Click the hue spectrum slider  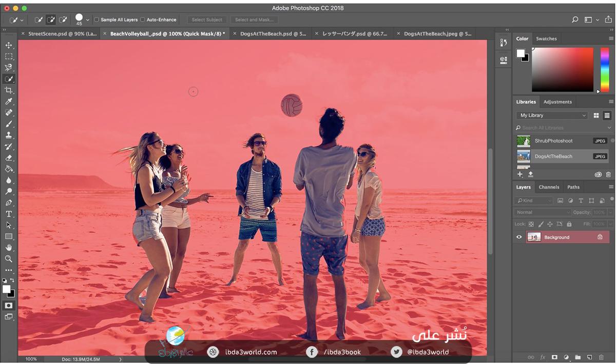coord(604,70)
